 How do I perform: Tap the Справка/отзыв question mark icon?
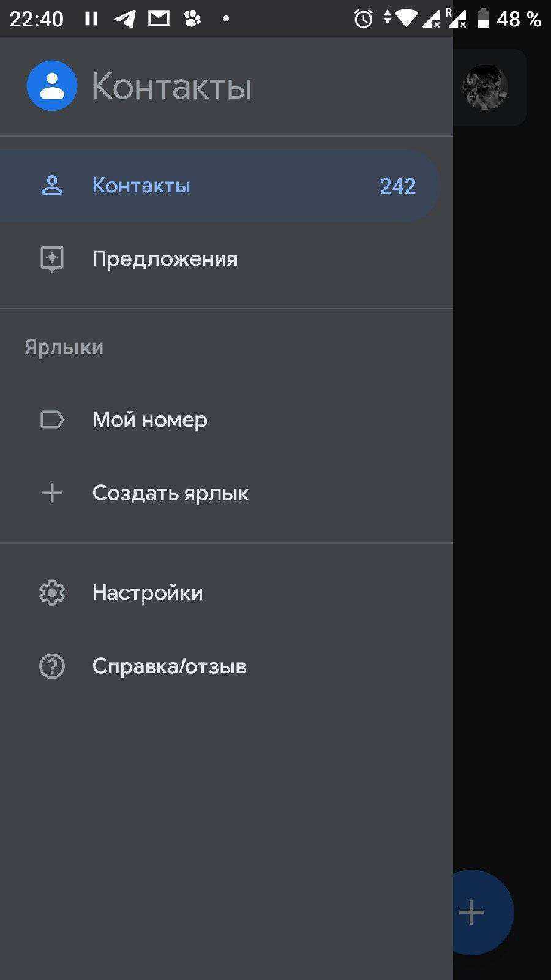[x=52, y=666]
